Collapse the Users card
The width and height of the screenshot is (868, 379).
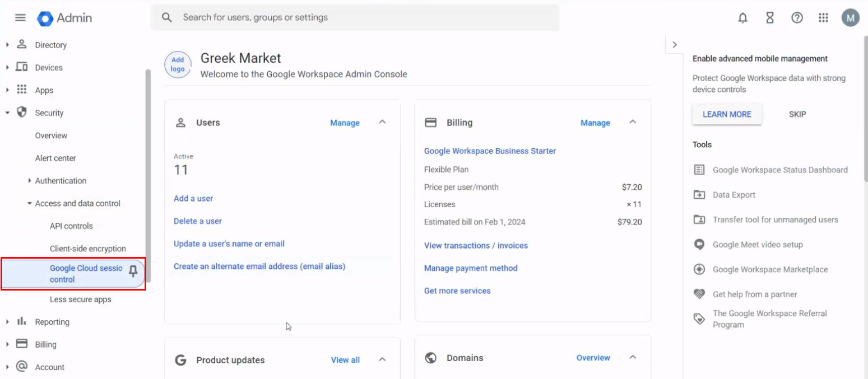tap(382, 122)
